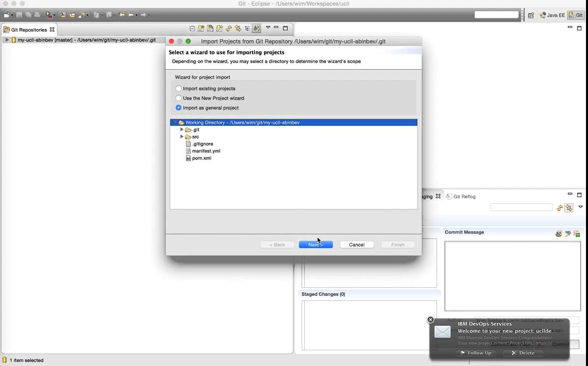The image size is (588, 366).
Task: Collapse the Working Directory tree node
Action: pyautogui.click(x=175, y=123)
